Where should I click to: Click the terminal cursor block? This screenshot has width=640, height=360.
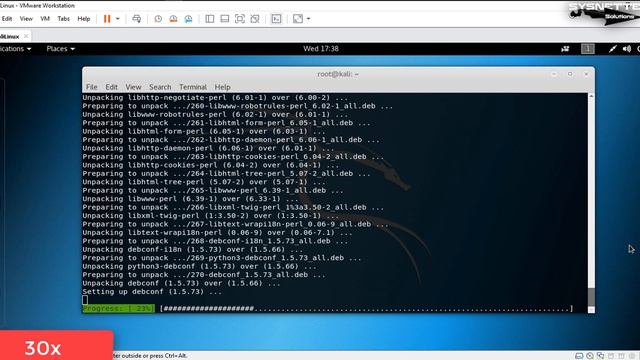pos(85,300)
